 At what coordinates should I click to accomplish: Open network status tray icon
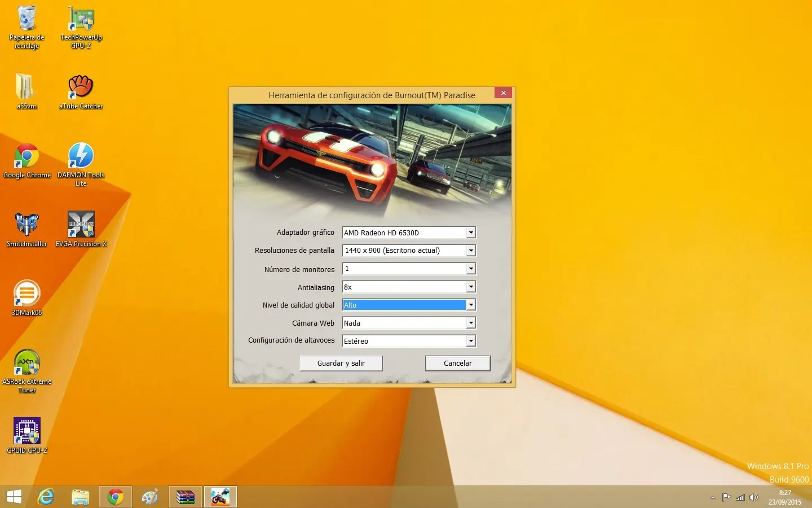[740, 497]
